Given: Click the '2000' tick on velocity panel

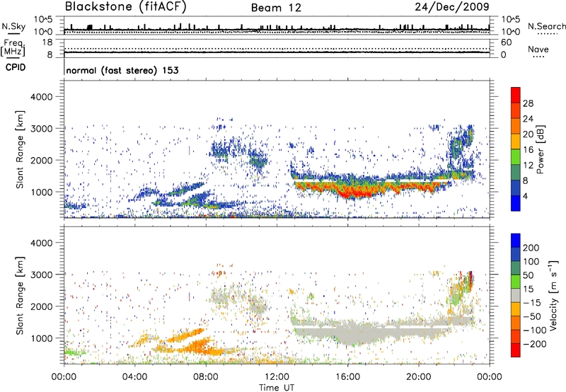Looking at the screenshot, I should coord(41,306).
